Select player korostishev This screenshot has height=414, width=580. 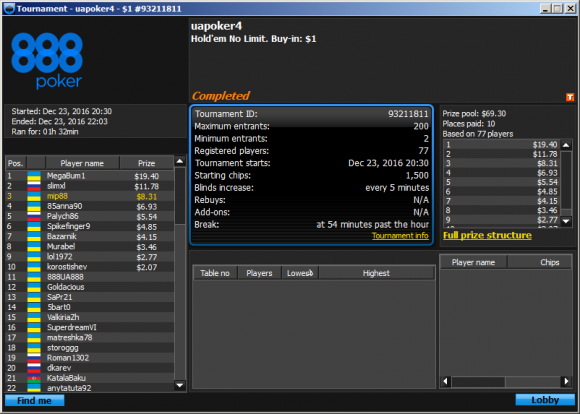[90, 267]
